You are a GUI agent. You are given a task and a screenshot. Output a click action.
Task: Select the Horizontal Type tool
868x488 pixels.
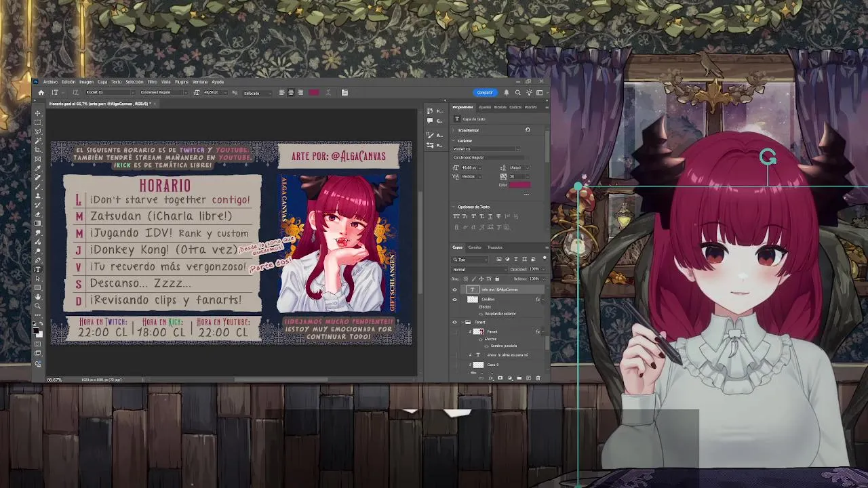38,268
